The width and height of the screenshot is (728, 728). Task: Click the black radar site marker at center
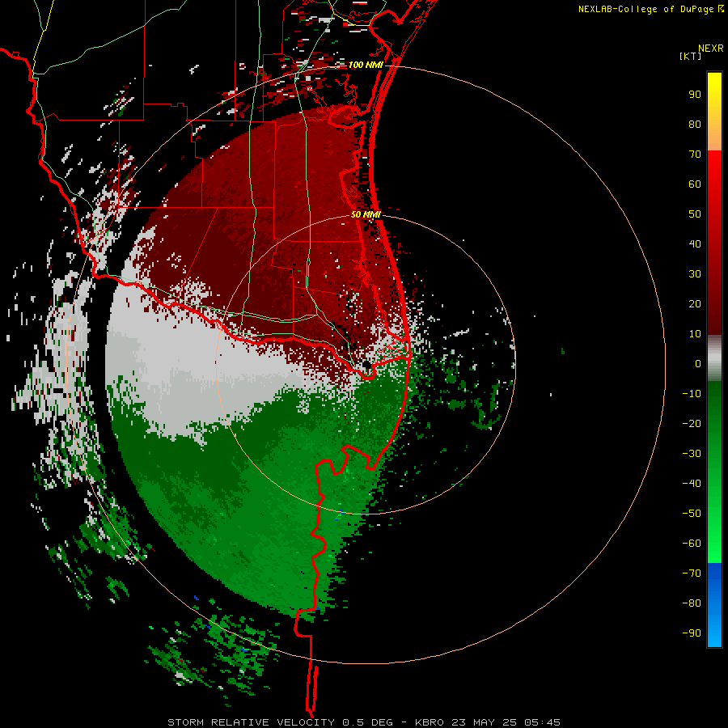(367, 366)
